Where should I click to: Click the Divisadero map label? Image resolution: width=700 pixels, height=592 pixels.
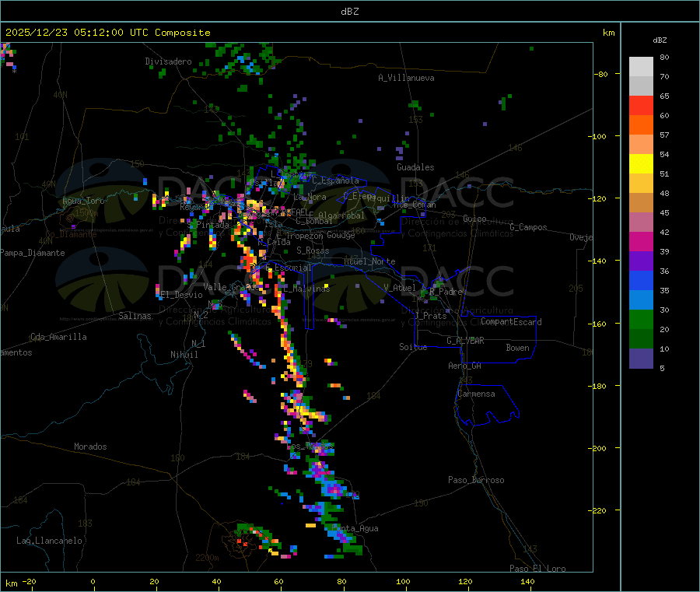point(168,61)
